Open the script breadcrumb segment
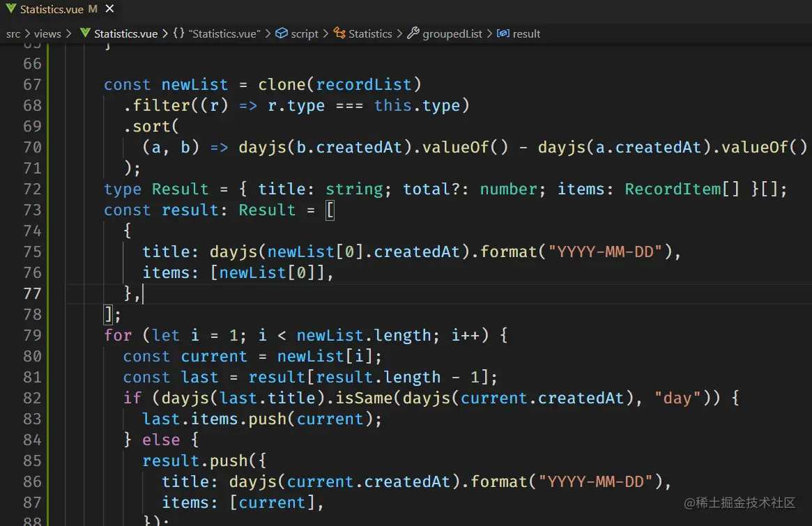This screenshot has height=526, width=812. tap(305, 33)
